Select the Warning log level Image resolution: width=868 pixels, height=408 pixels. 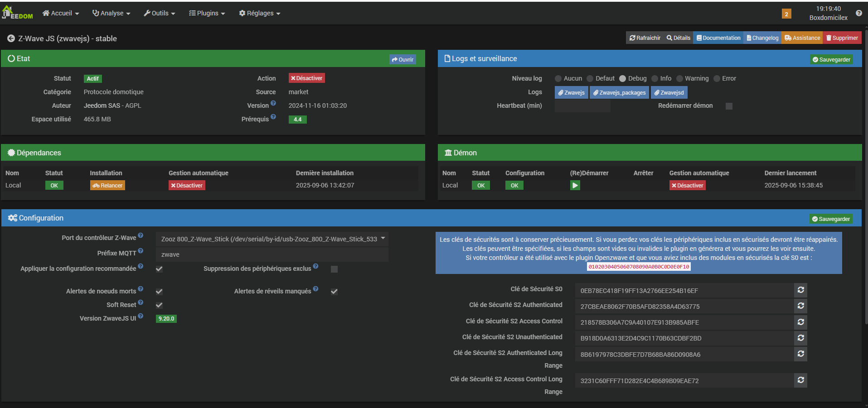(x=679, y=79)
